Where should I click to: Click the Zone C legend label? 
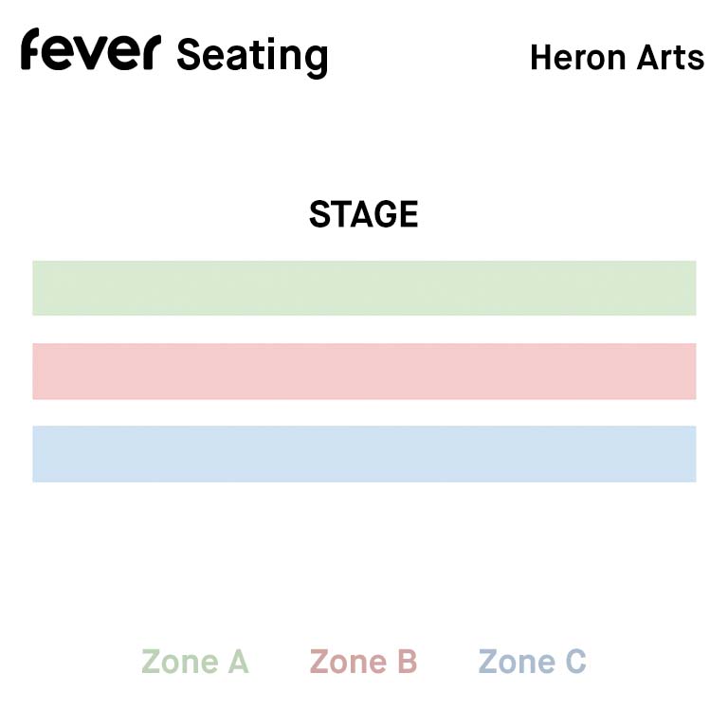click(532, 661)
